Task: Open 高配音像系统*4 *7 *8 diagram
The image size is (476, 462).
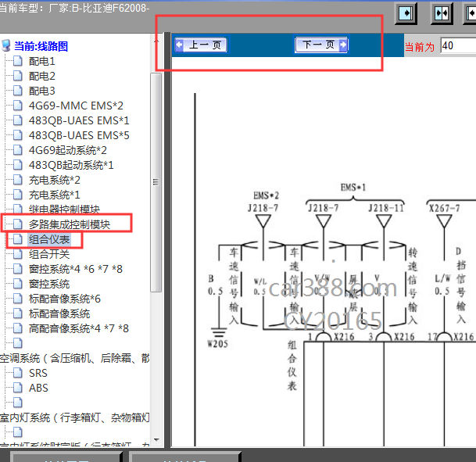Action: [x=79, y=329]
